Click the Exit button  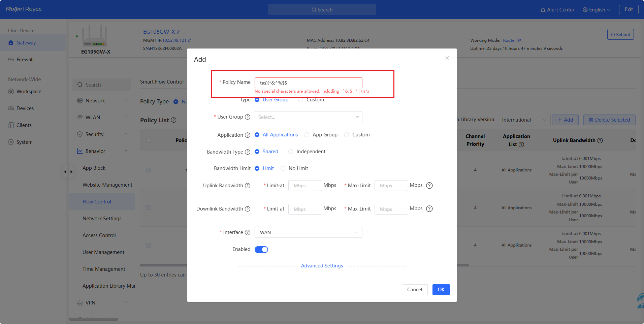(x=629, y=9)
